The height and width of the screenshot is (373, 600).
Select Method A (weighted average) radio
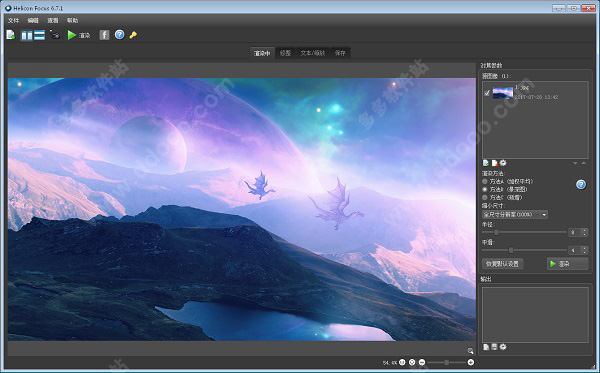tap(485, 181)
